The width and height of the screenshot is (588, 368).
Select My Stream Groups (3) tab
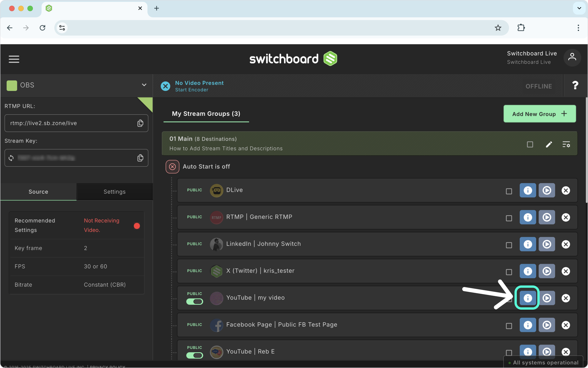click(206, 114)
